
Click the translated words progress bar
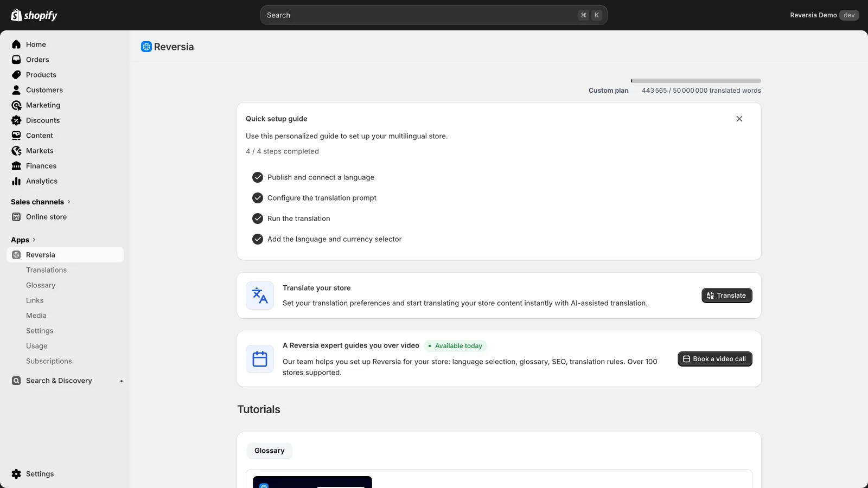tap(696, 81)
